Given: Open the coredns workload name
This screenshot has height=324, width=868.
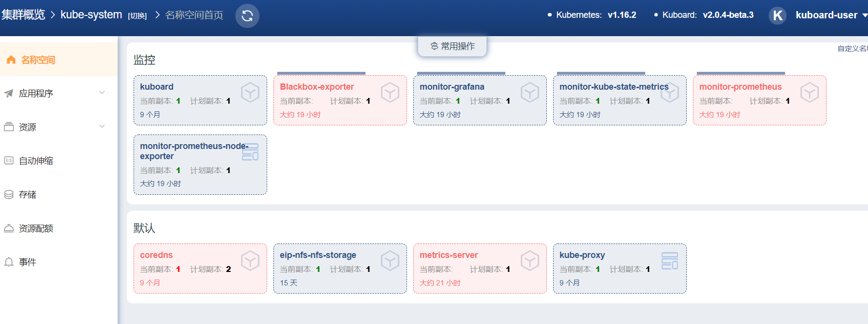Looking at the screenshot, I should point(156,255).
